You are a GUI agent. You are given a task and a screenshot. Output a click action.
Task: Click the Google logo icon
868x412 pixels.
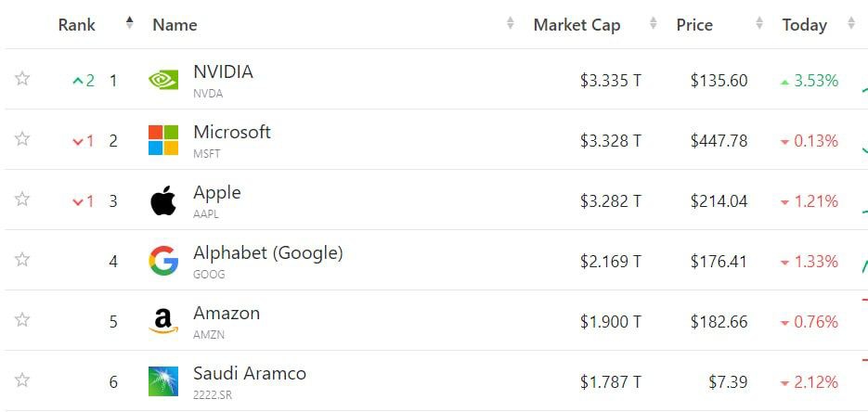pos(163,261)
